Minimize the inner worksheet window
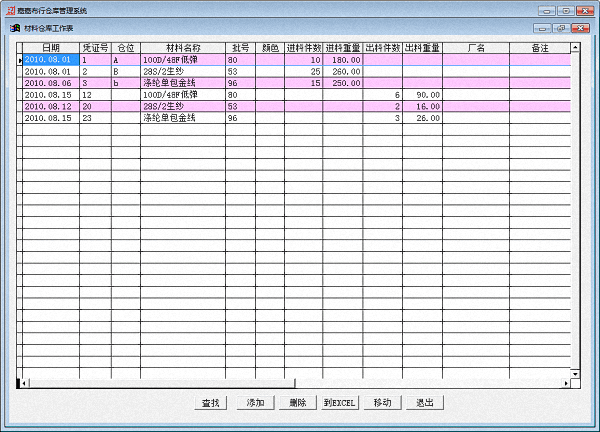The height and width of the screenshot is (432, 600). (544, 27)
